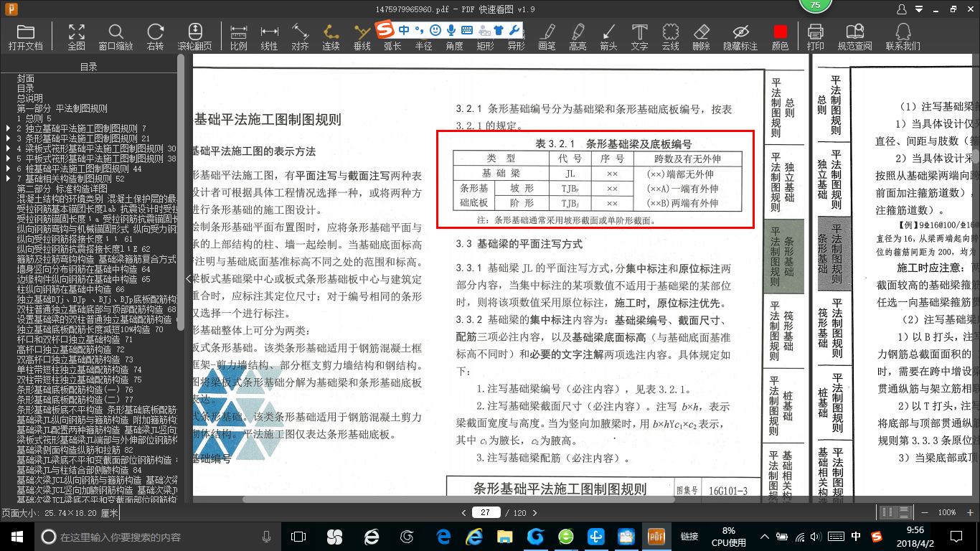
Task: Select the 画笔 pen tool
Action: (x=547, y=37)
